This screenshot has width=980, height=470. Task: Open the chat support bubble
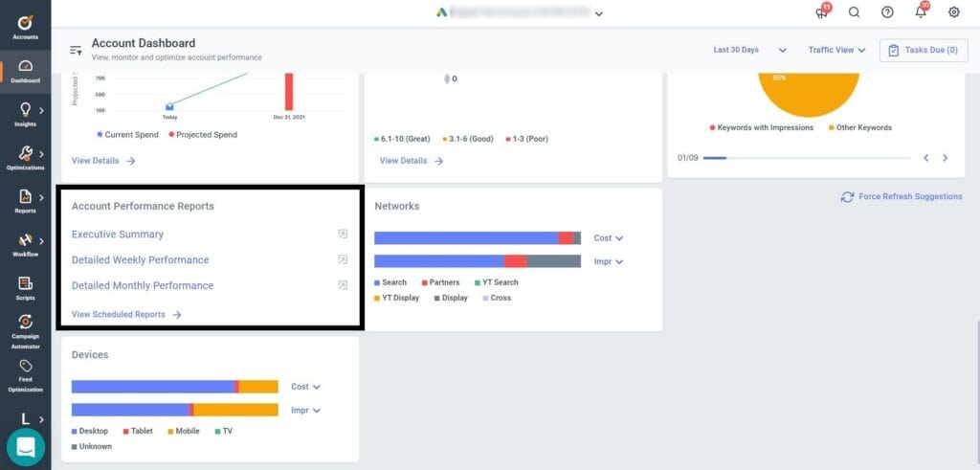pos(26,447)
